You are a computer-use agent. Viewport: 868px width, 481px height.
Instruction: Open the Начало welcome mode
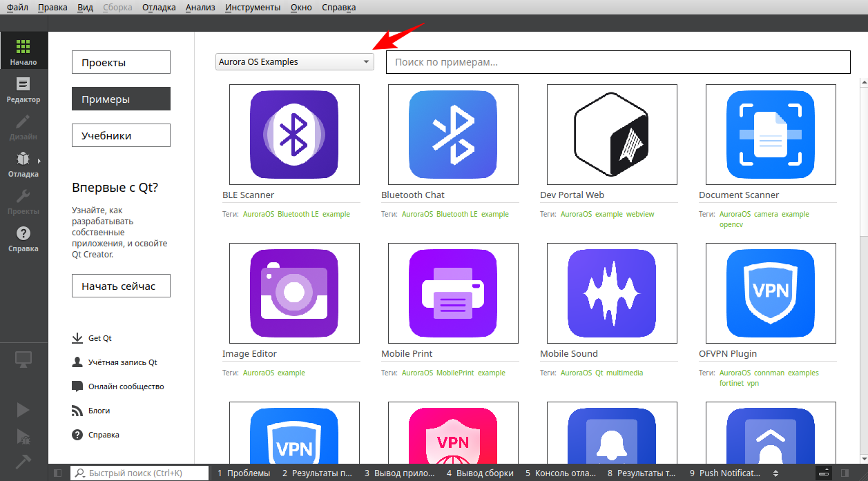pyautogui.click(x=23, y=52)
